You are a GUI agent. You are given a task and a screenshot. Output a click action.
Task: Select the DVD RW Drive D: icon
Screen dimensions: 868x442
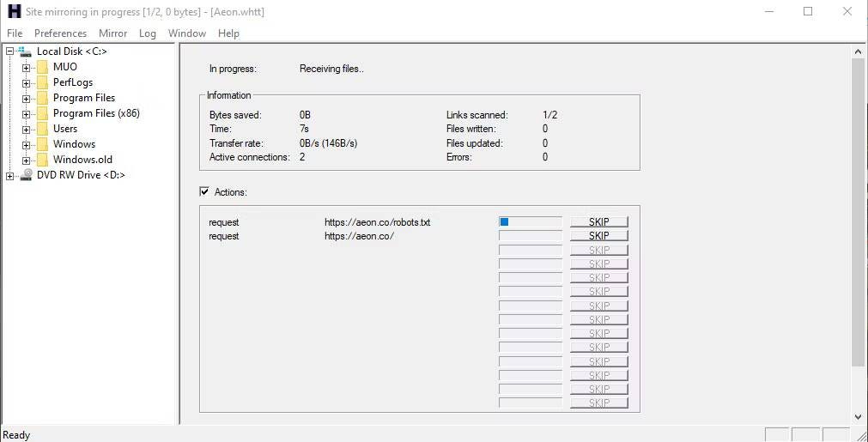click(26, 175)
